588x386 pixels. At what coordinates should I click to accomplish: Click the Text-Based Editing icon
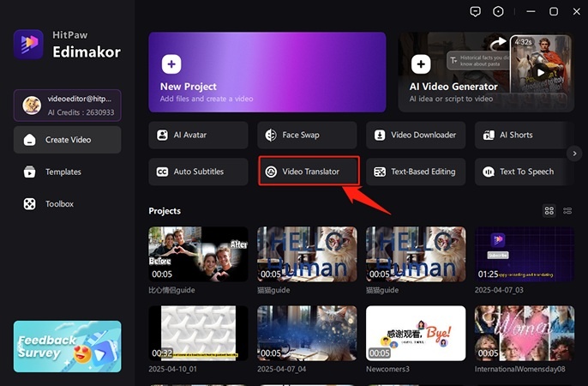point(380,172)
